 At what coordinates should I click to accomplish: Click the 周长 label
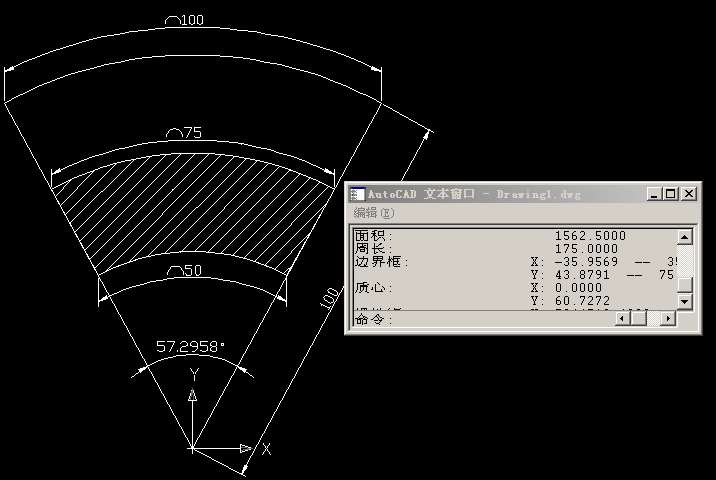pyautogui.click(x=373, y=249)
